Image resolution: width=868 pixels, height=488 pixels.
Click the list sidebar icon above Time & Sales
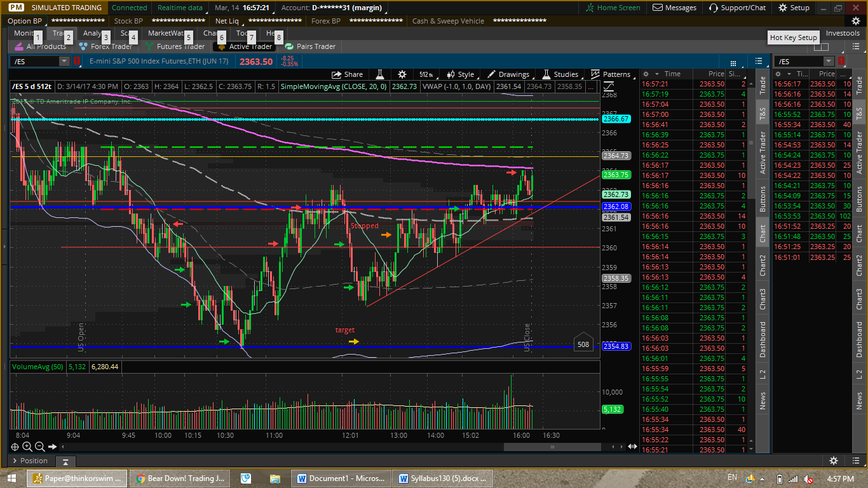click(759, 61)
